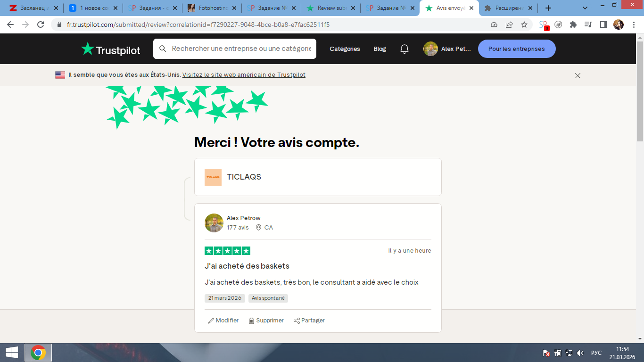Dismiss the US site banner
Image resolution: width=644 pixels, height=362 pixels.
click(x=578, y=75)
